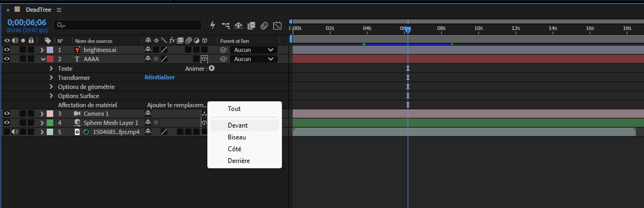Click the quality slash switch of brightness.ai
This screenshot has height=208, width=644.
point(164,50)
